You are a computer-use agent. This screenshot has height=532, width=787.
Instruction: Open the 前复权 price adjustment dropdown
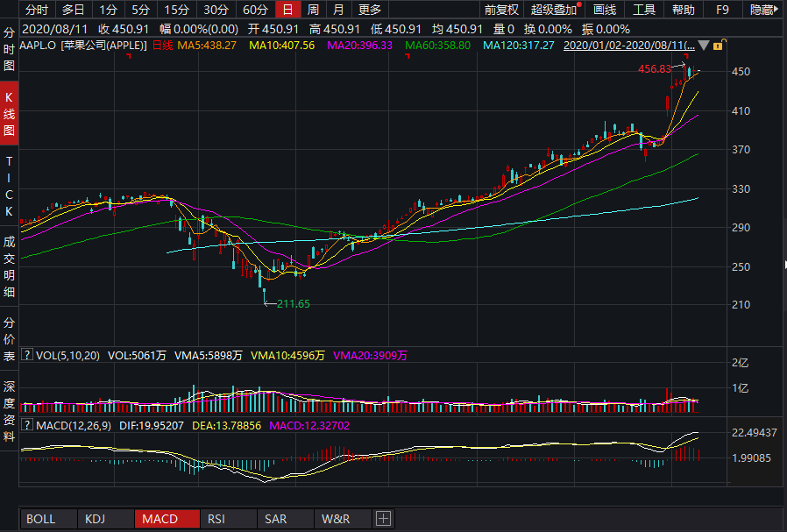501,10
